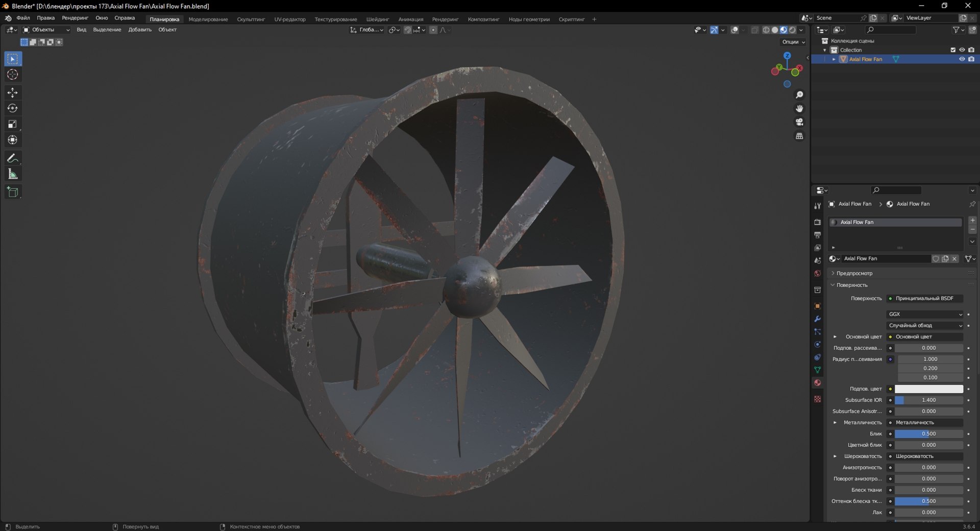The image size is (980, 531).
Task: Disable Axial Flow Fan in renders
Action: 971,59
